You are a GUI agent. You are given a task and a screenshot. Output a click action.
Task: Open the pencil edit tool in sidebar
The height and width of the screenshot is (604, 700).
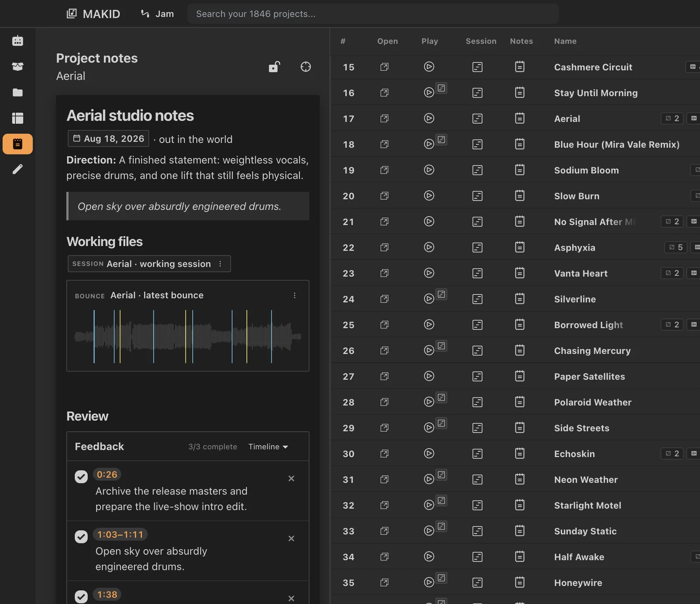(17, 169)
